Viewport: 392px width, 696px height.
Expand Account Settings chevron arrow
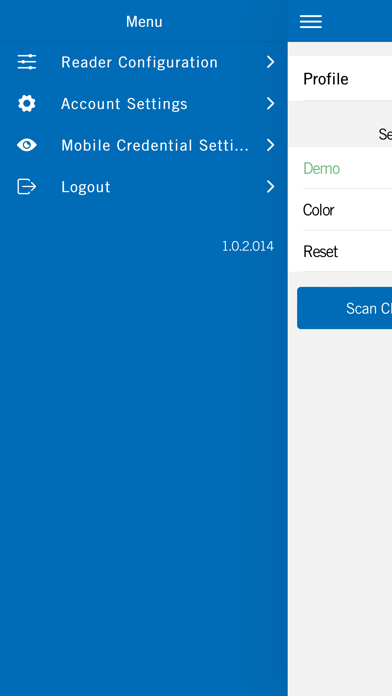(270, 103)
